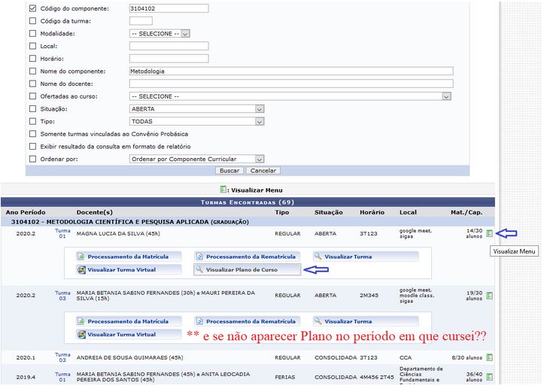Open the Turma 01 link of the 2020.2 class
The width and height of the screenshot is (544, 392).
coord(63,233)
